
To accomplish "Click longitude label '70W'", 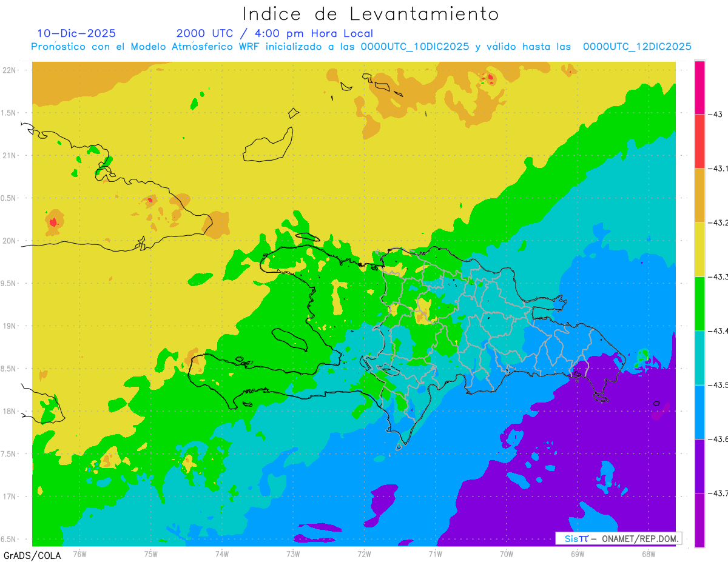I will click(x=507, y=554).
